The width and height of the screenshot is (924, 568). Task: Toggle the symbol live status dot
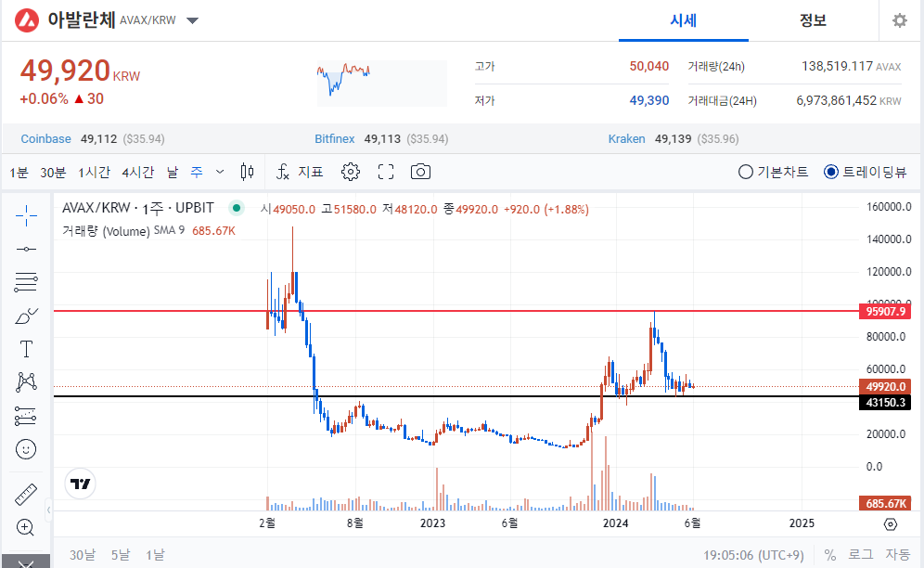[x=237, y=208]
